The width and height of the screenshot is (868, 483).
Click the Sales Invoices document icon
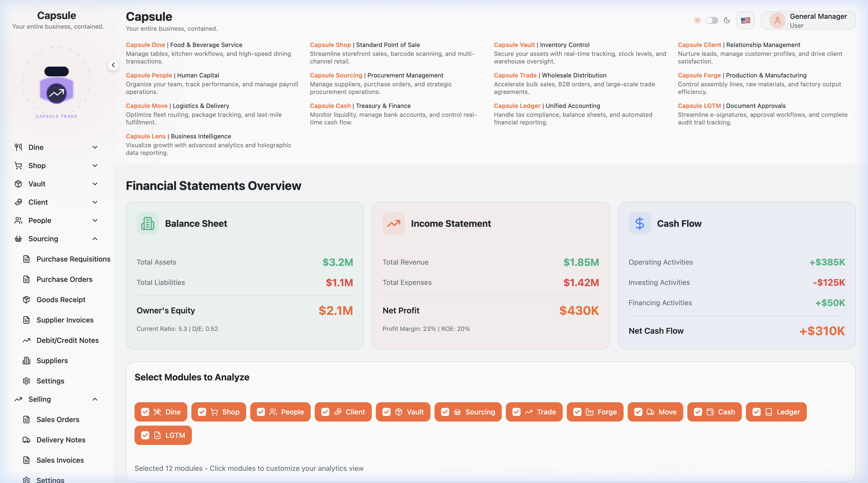pos(26,460)
